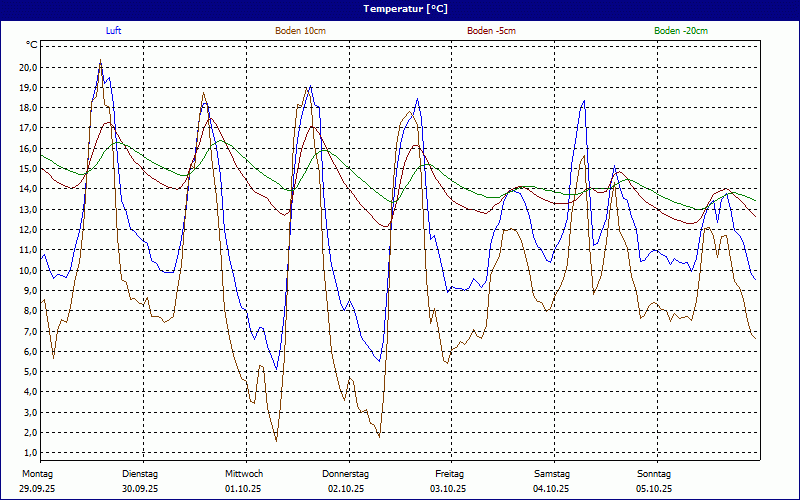800x500 pixels.
Task: Click the 'Donnerstag' day label
Action: pos(345,474)
